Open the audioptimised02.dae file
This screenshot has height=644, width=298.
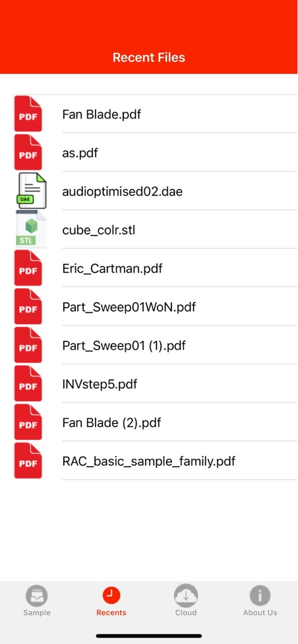click(123, 191)
